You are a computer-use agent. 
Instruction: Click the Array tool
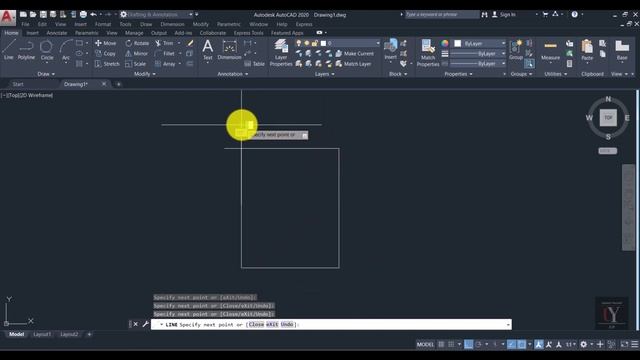165,64
